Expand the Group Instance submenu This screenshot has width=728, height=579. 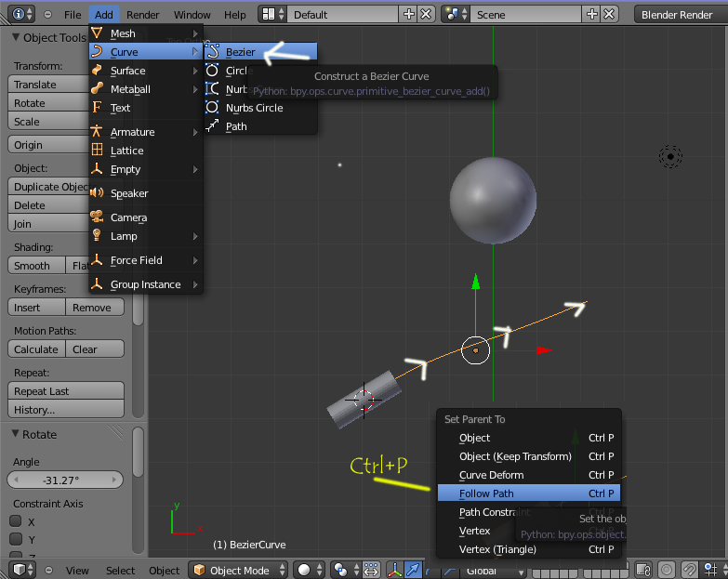[146, 284]
